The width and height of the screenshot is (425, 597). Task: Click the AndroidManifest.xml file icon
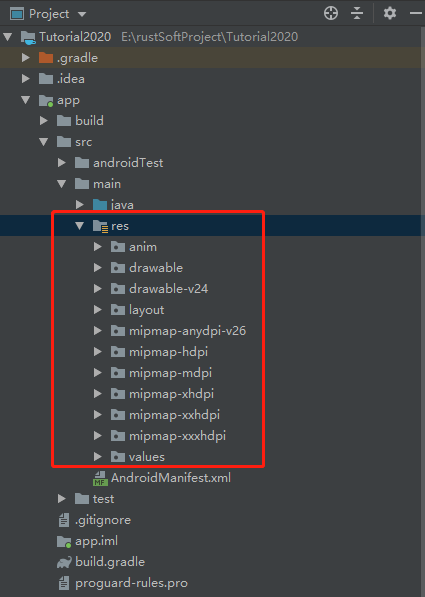(x=100, y=478)
